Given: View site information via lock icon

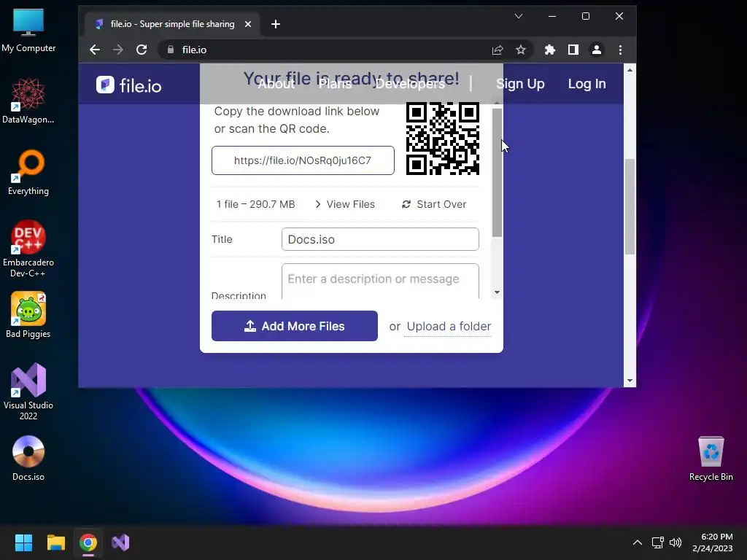Looking at the screenshot, I should click(x=171, y=50).
